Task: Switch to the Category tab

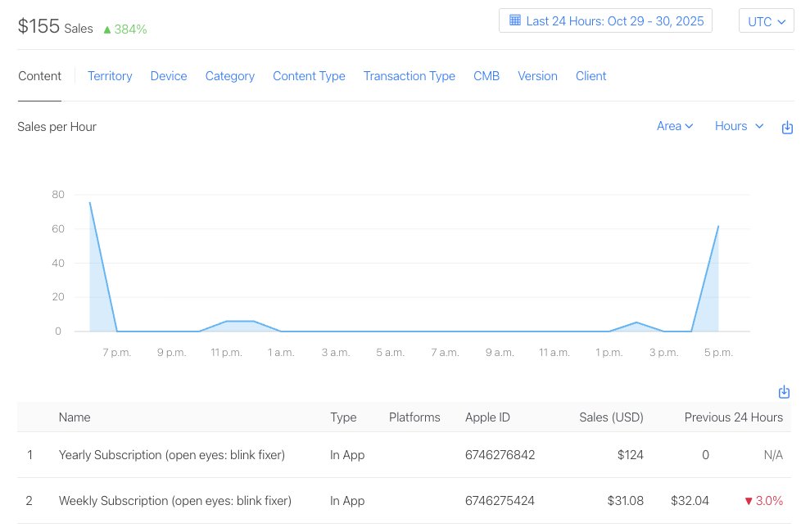Action: tap(230, 76)
